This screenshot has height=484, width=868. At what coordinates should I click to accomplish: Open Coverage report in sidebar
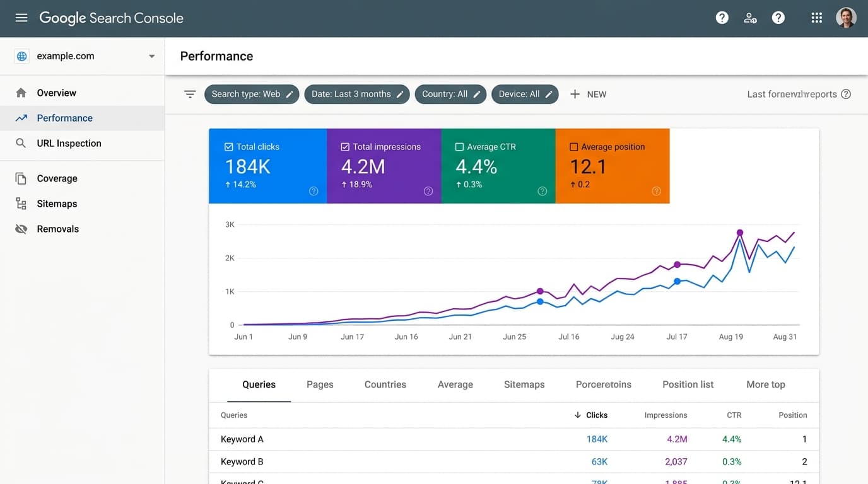(82, 178)
